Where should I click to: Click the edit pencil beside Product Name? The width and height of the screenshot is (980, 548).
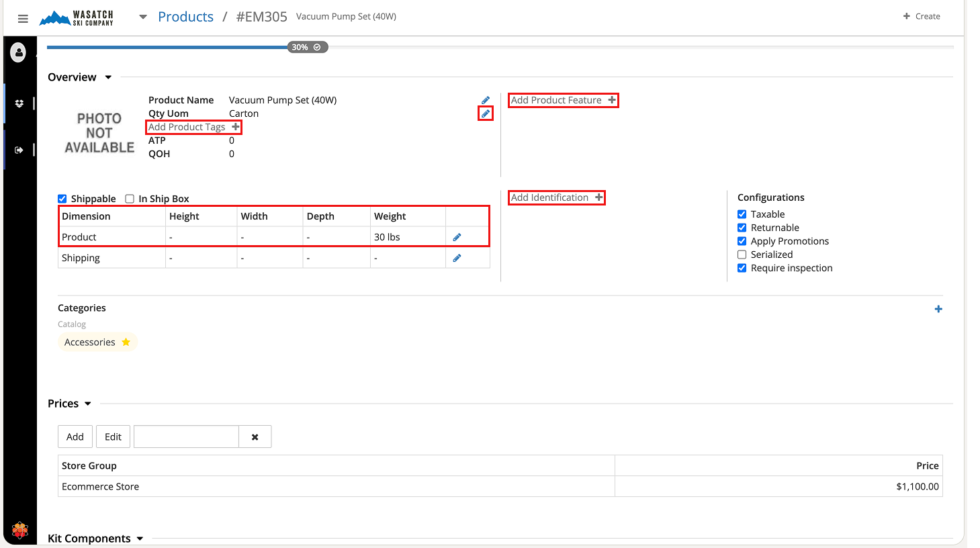point(486,100)
